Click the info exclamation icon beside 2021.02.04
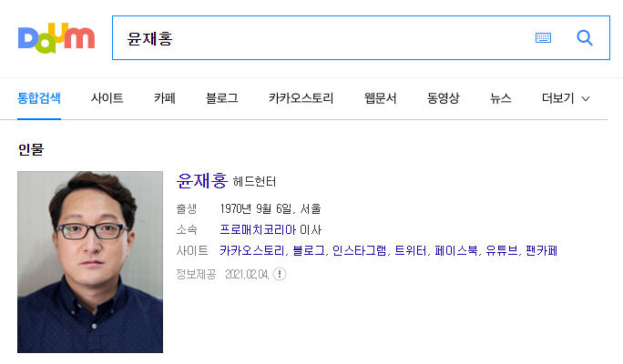Screen dimensions: 623x364 pyautogui.click(x=280, y=274)
